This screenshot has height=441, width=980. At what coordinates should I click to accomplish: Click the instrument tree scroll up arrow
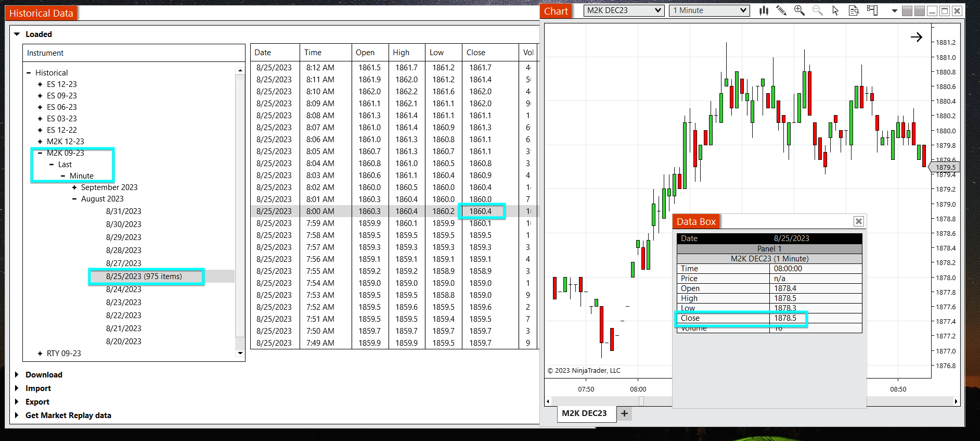pyautogui.click(x=240, y=70)
